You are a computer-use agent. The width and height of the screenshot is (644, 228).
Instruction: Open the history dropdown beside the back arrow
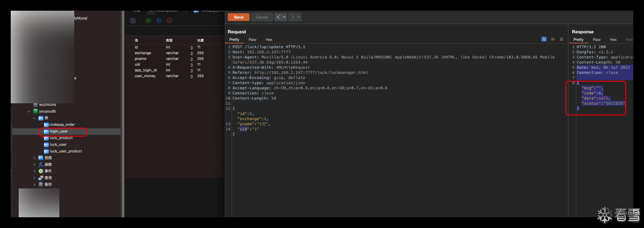click(284, 17)
